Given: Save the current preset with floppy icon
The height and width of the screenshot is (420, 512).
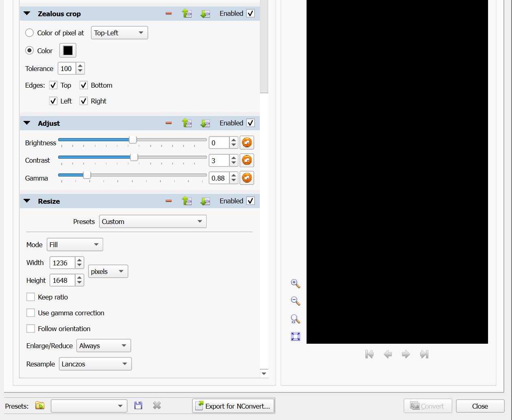Looking at the screenshot, I should 138,405.
